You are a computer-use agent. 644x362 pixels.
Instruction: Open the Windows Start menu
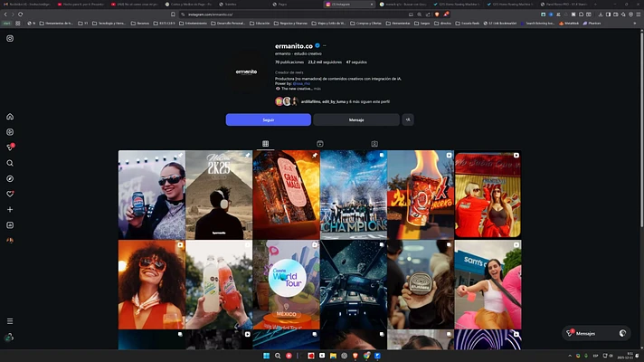pyautogui.click(x=266, y=356)
